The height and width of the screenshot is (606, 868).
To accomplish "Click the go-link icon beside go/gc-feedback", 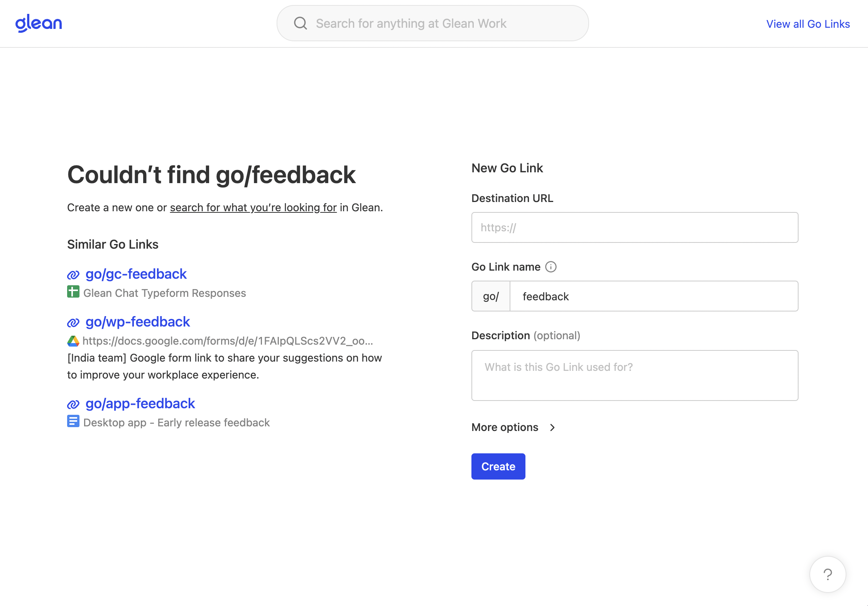I will [x=73, y=274].
